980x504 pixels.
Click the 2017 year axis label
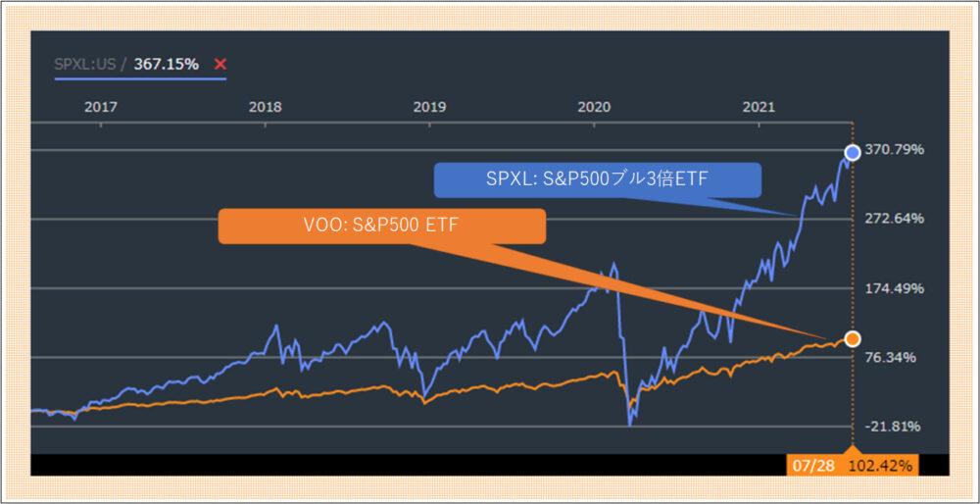pos(101,108)
